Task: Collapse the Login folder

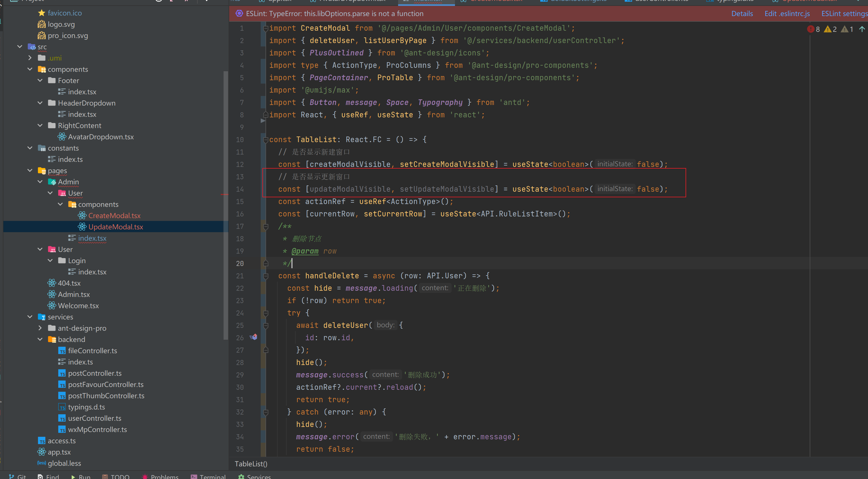Action: [x=50, y=261]
